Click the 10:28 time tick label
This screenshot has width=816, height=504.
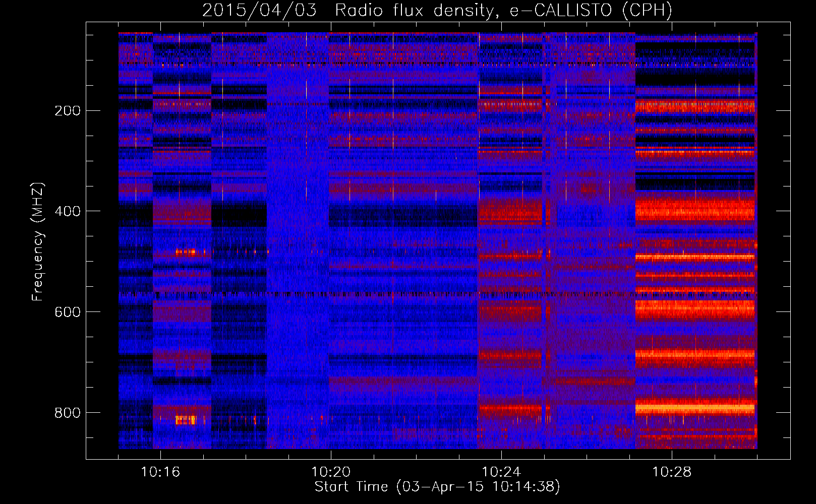(672, 472)
